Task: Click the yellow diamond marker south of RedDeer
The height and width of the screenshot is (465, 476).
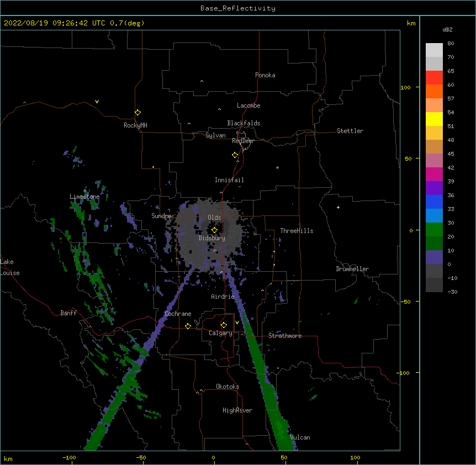Action: [235, 155]
